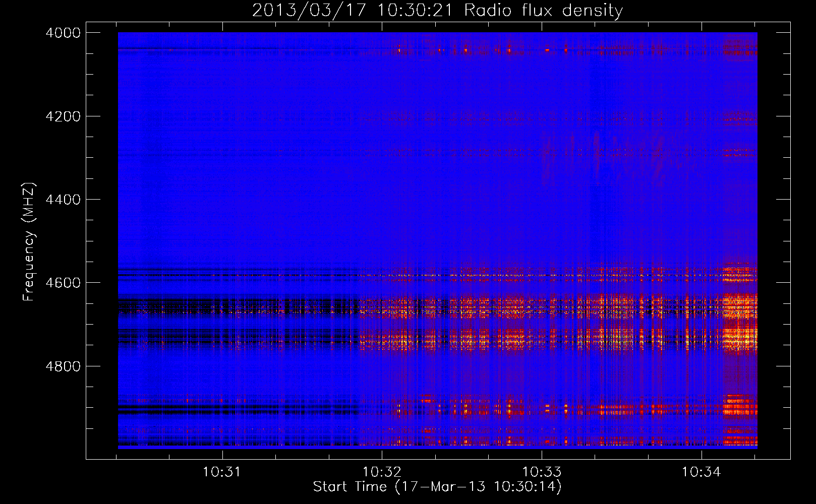The height and width of the screenshot is (504, 816).
Task: Click the 4600 frequency tick label
Action: click(63, 283)
